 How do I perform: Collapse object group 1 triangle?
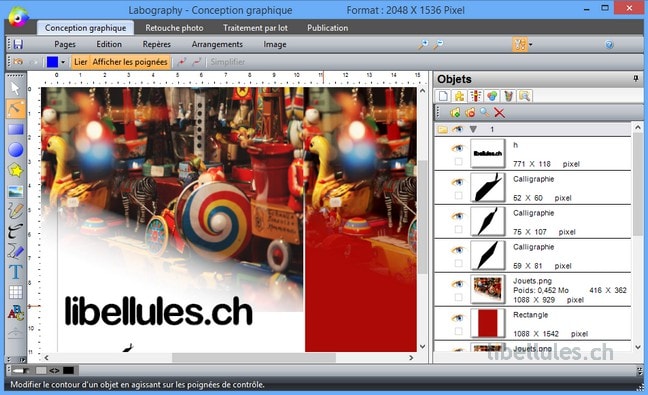(x=473, y=129)
